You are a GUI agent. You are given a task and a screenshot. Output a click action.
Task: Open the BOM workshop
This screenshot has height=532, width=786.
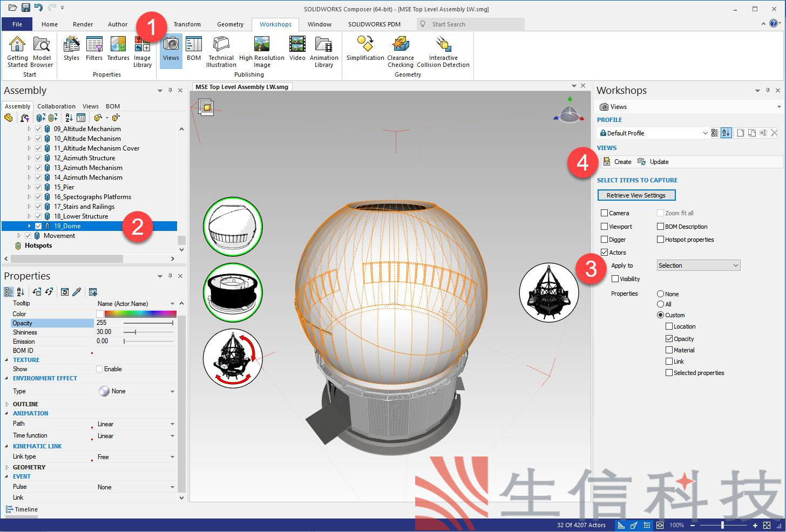tap(194, 49)
